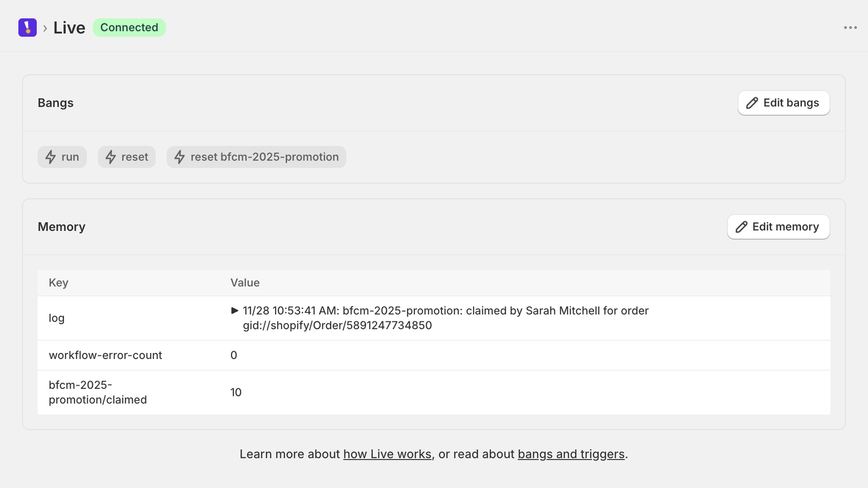Open the purple app logo icon
Image resolution: width=868 pixels, height=488 pixels.
click(27, 27)
